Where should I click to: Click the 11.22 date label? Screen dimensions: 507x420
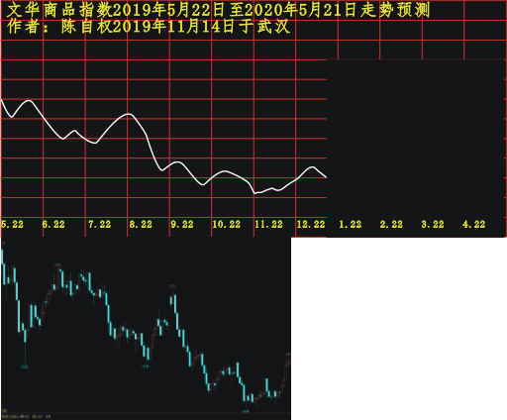(268, 224)
